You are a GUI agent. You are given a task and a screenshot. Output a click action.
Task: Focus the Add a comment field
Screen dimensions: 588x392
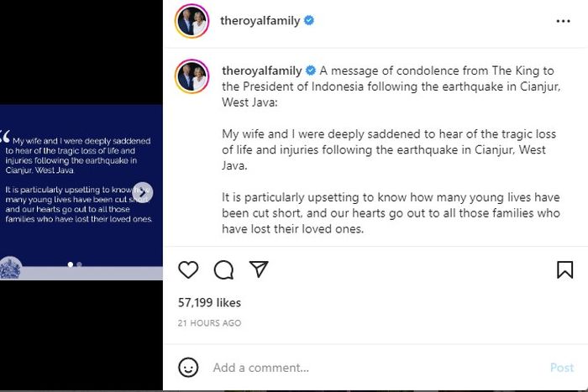click(370, 368)
